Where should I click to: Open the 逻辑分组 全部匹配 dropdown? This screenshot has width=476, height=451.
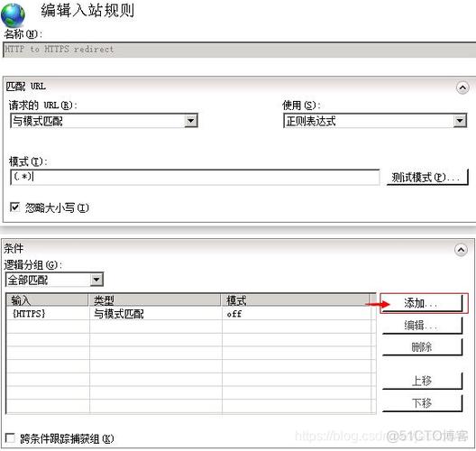click(x=54, y=280)
